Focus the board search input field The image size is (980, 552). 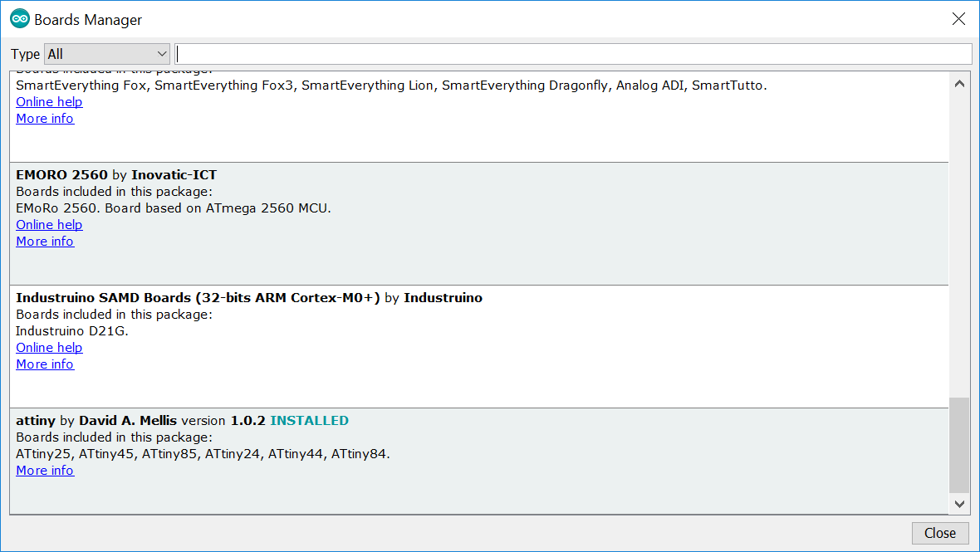(x=573, y=54)
